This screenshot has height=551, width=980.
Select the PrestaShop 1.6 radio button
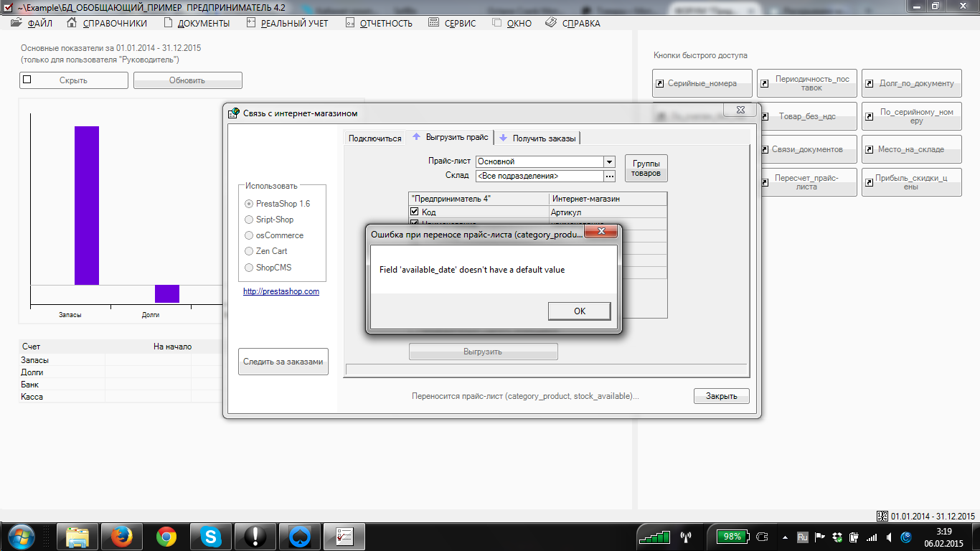pyautogui.click(x=249, y=204)
